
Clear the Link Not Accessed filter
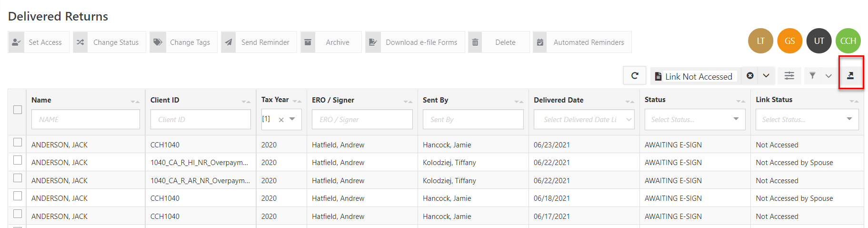pos(750,75)
